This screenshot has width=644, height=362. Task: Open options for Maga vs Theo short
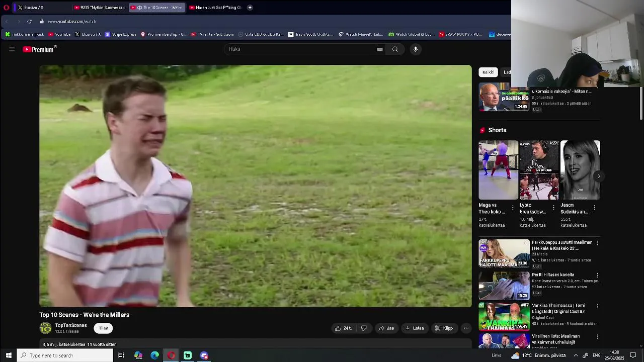[x=513, y=207]
